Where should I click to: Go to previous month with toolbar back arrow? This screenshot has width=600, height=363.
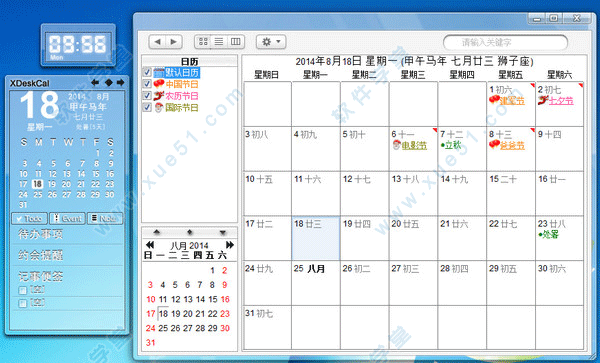tap(157, 42)
